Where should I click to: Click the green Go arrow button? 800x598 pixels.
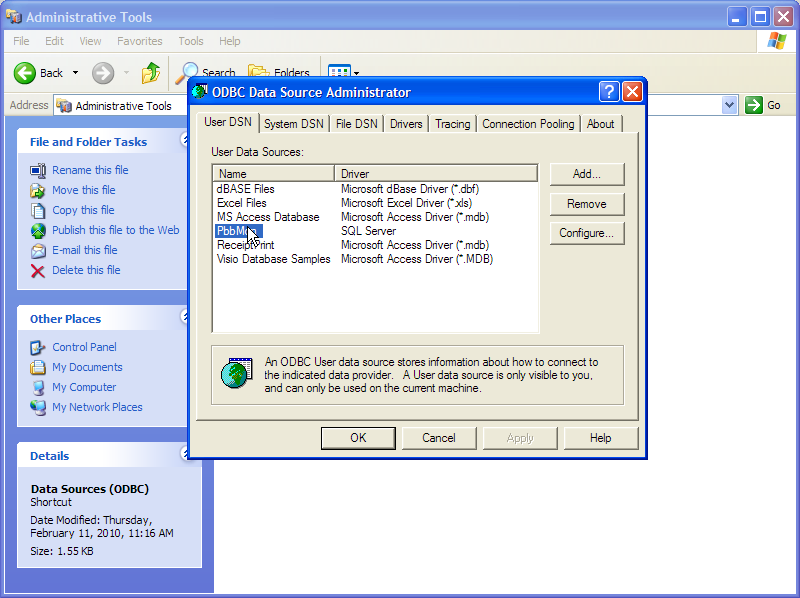tap(754, 105)
